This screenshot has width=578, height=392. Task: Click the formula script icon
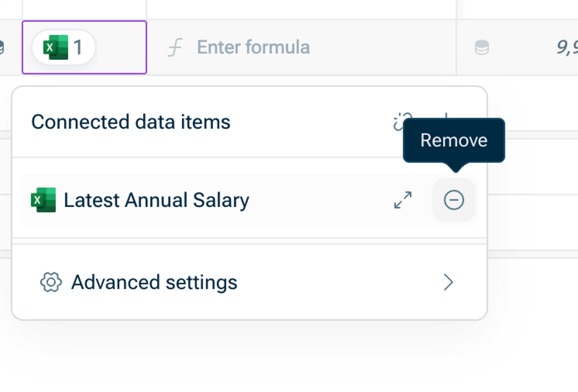pos(175,47)
